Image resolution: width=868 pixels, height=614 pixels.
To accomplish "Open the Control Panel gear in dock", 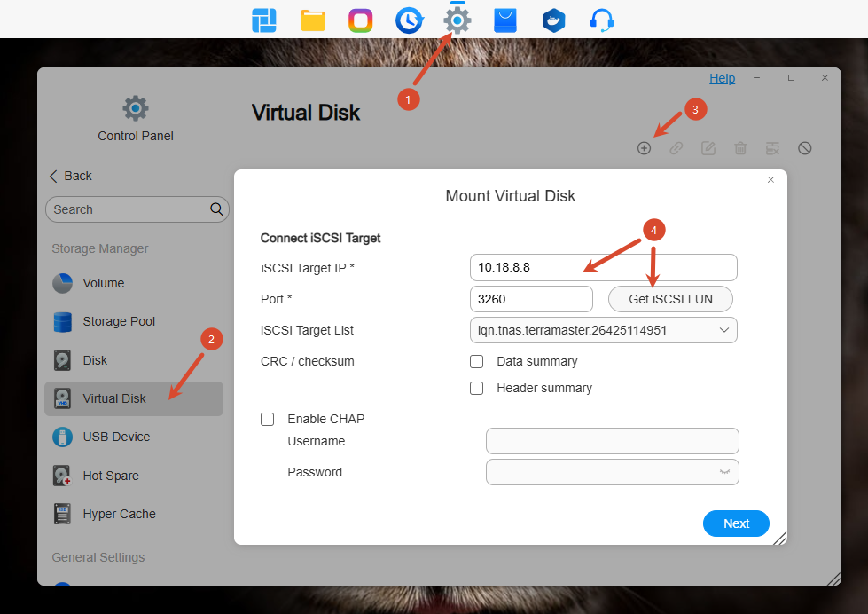I will pyautogui.click(x=457, y=20).
